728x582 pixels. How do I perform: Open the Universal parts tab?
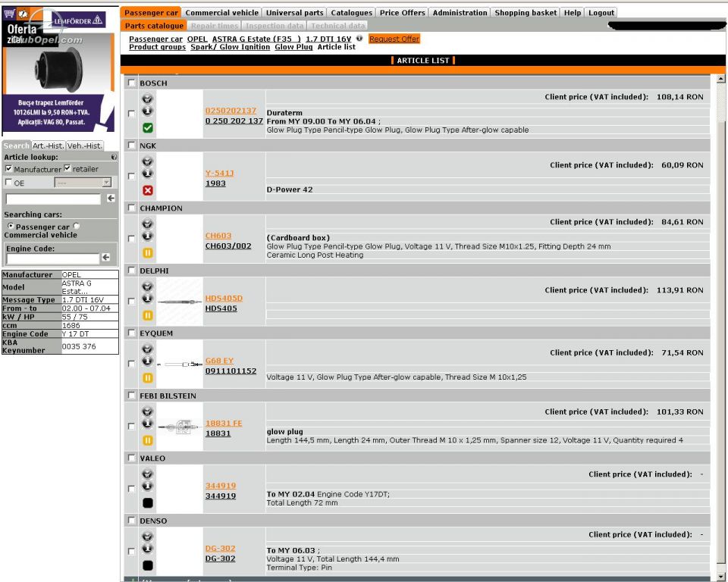tap(294, 13)
